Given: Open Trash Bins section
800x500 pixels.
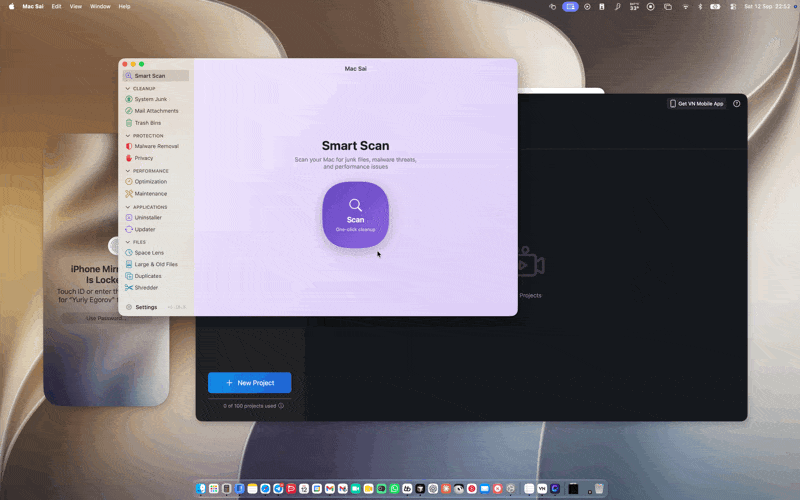Looking at the screenshot, I should pos(147,123).
